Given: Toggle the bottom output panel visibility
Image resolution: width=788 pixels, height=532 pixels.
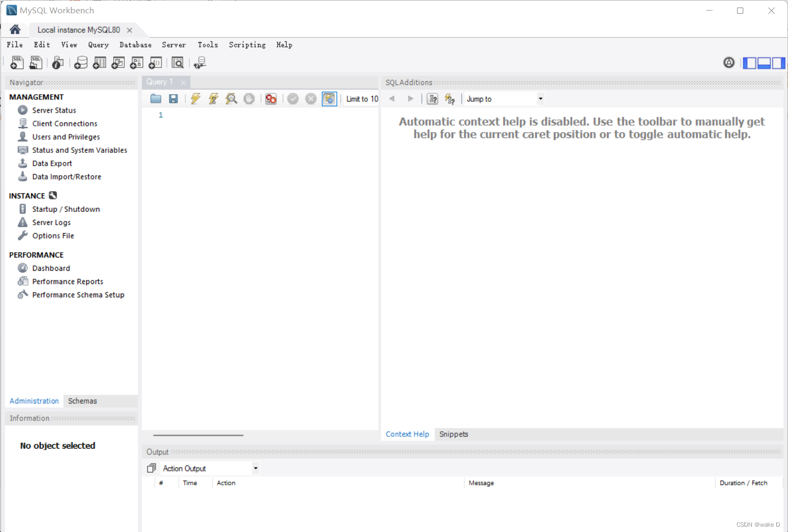Looking at the screenshot, I should [x=764, y=63].
